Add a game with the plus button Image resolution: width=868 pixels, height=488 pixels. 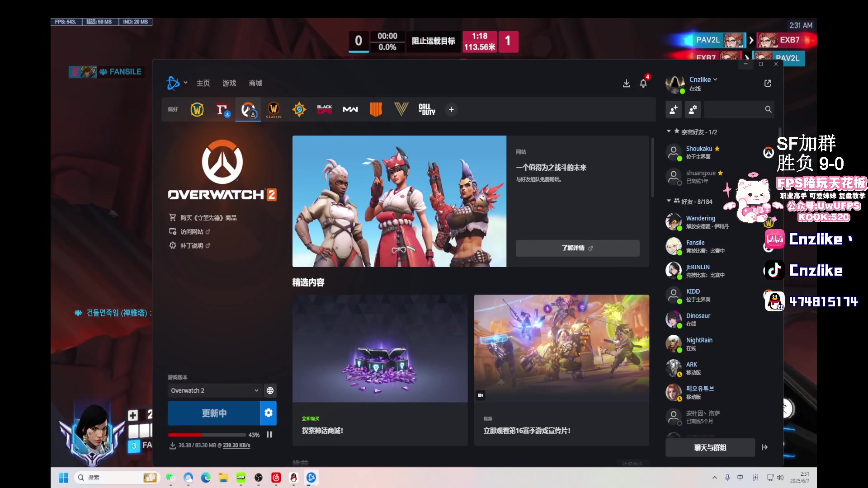451,109
